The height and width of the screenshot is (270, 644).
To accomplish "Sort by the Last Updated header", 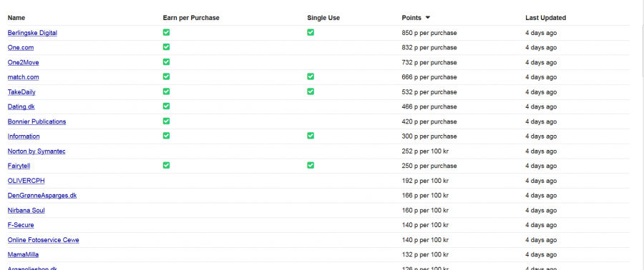I will 546,18.
